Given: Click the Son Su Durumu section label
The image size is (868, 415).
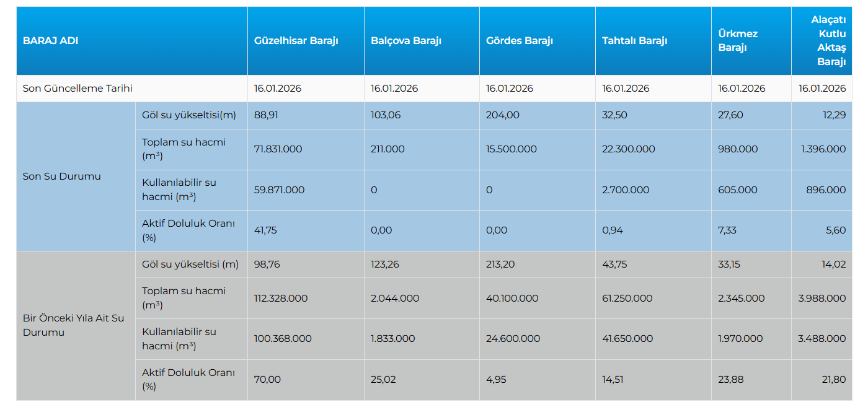Looking at the screenshot, I should 62,177.
